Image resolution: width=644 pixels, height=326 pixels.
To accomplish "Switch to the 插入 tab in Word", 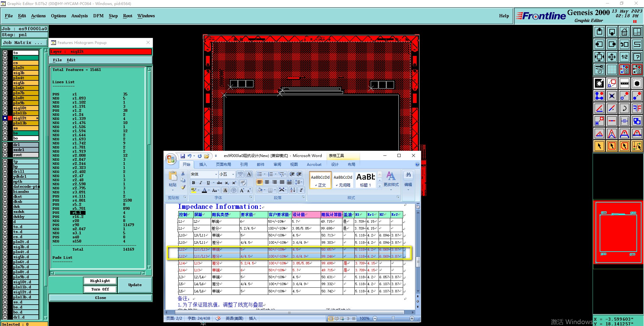I will pyautogui.click(x=203, y=164).
